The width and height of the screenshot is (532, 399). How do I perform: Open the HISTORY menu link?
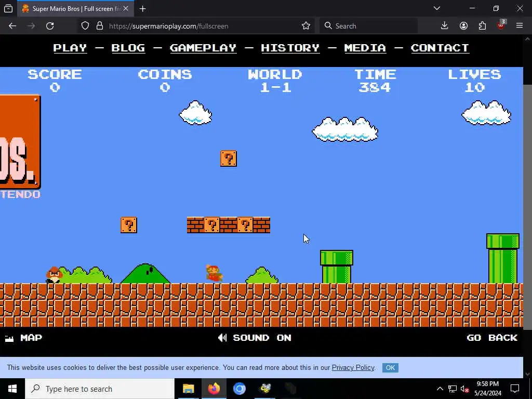coord(290,48)
